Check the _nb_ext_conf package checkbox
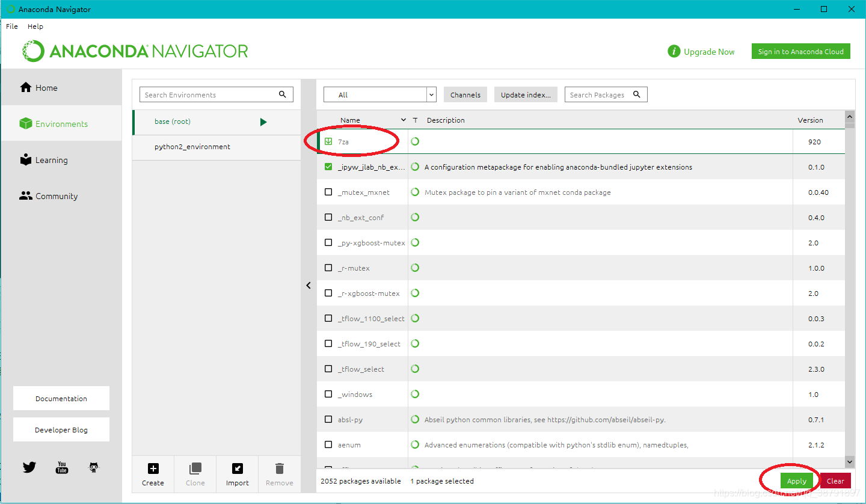The width and height of the screenshot is (866, 504). [328, 218]
